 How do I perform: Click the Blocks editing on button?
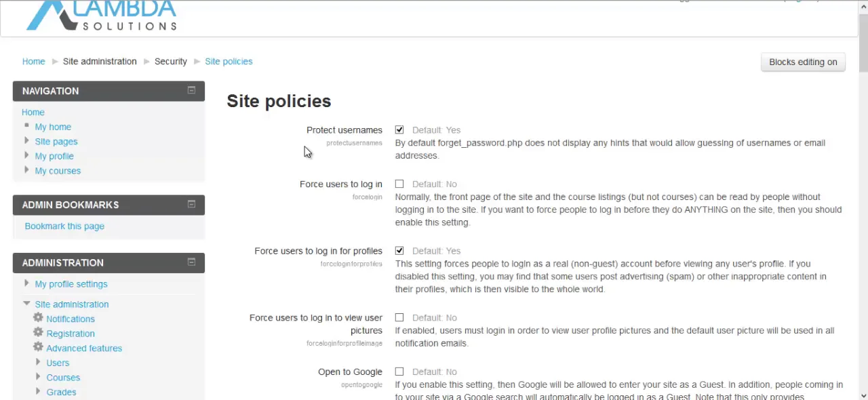803,62
